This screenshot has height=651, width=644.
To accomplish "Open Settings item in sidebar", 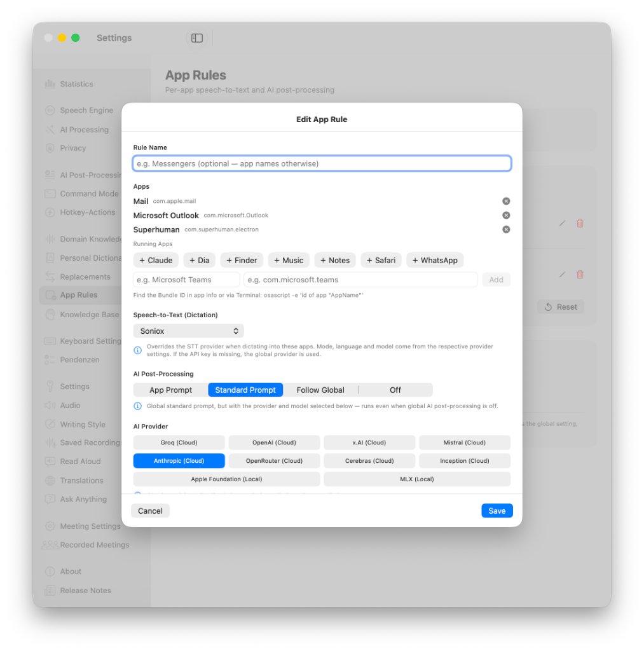I will click(75, 387).
